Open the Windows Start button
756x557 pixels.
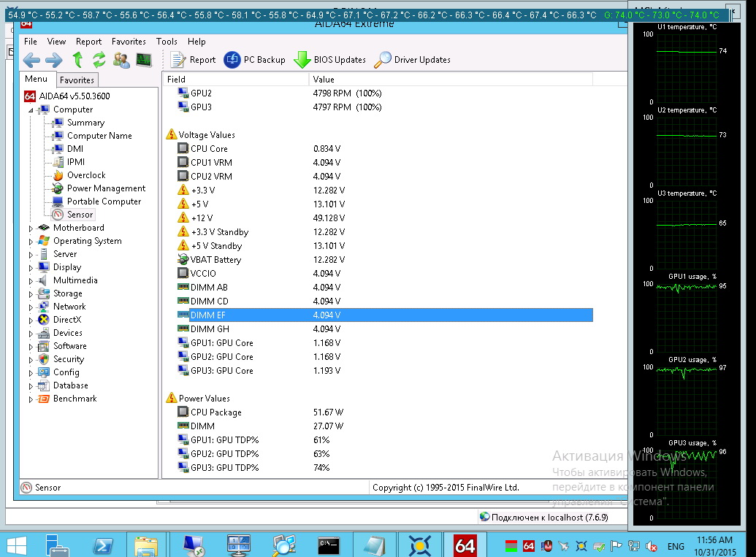(16, 545)
